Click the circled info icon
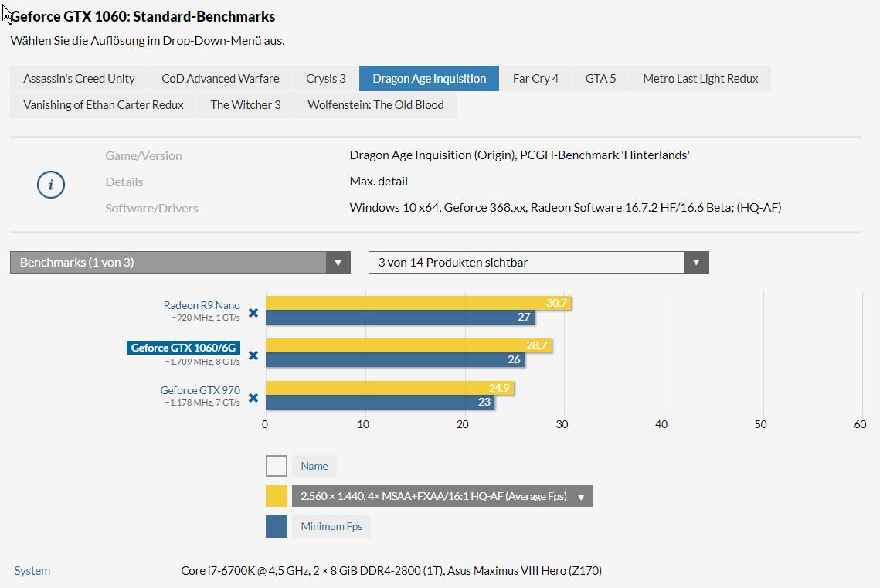Image resolution: width=890 pixels, height=588 pixels. click(x=51, y=185)
